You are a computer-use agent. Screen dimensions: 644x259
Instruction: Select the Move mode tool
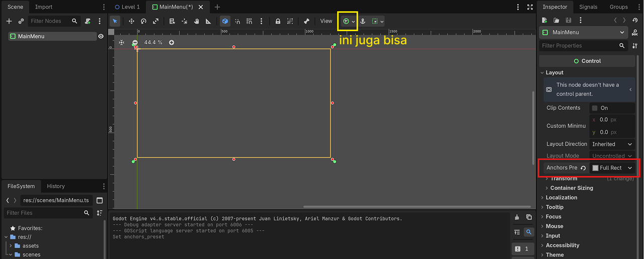click(x=131, y=21)
